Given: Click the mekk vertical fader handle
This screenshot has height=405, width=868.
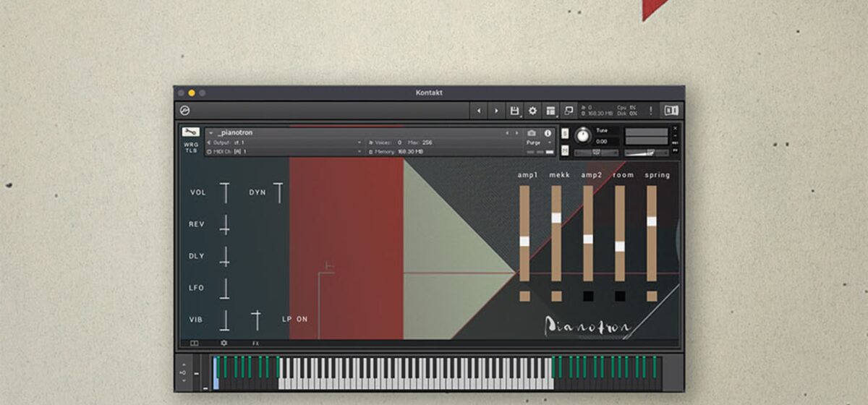Looking at the screenshot, I should [x=556, y=218].
